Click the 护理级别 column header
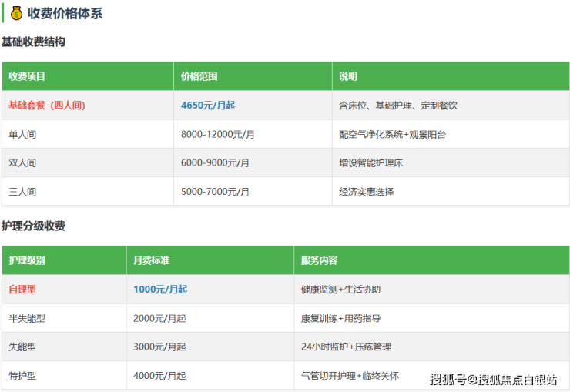This screenshot has height=392, width=570. (x=27, y=260)
